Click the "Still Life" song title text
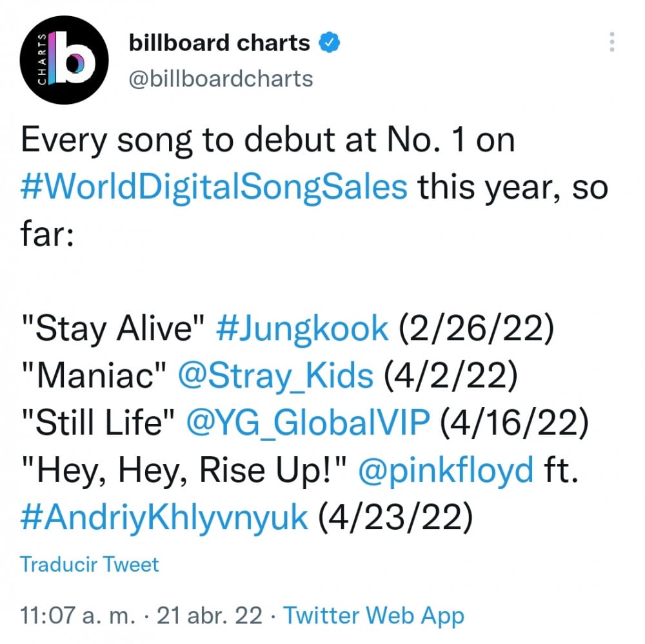 click(x=98, y=423)
